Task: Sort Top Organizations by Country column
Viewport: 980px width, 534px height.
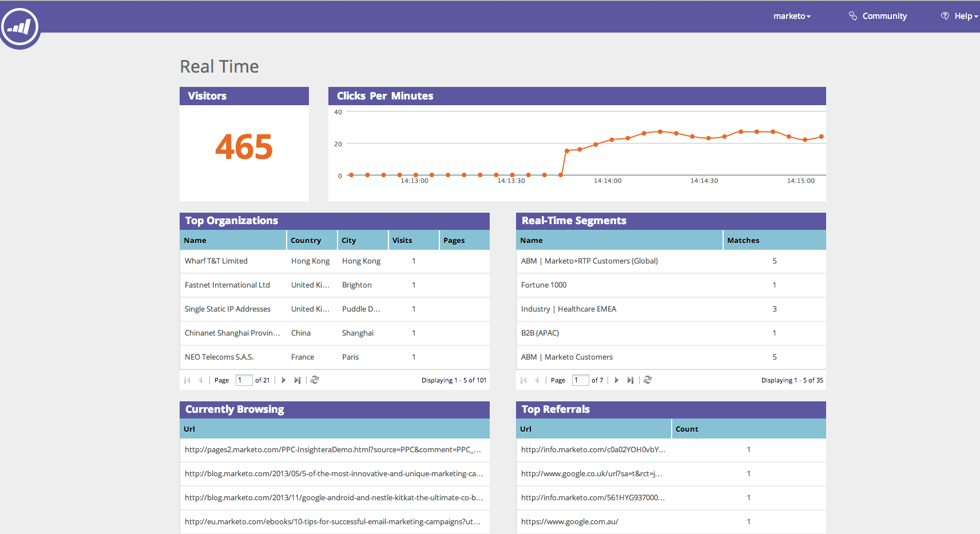Action: pyautogui.click(x=312, y=240)
